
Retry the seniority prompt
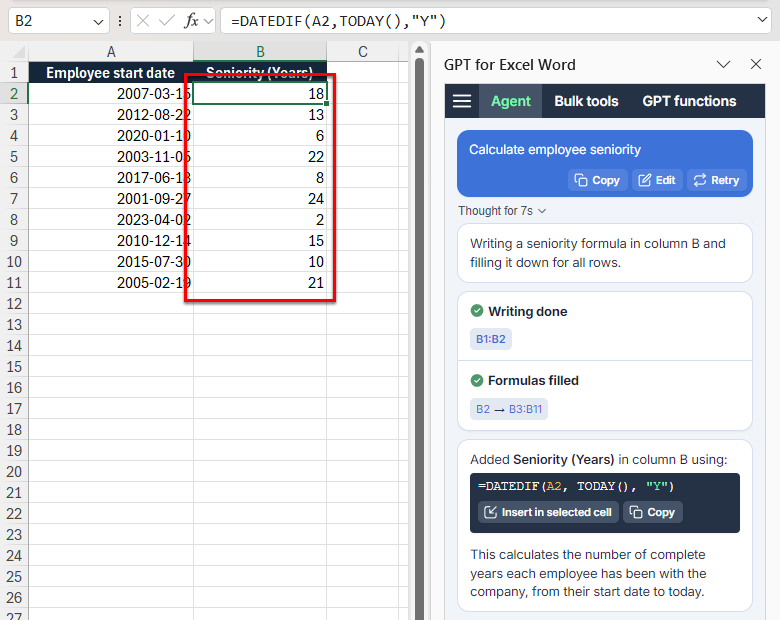(x=717, y=180)
